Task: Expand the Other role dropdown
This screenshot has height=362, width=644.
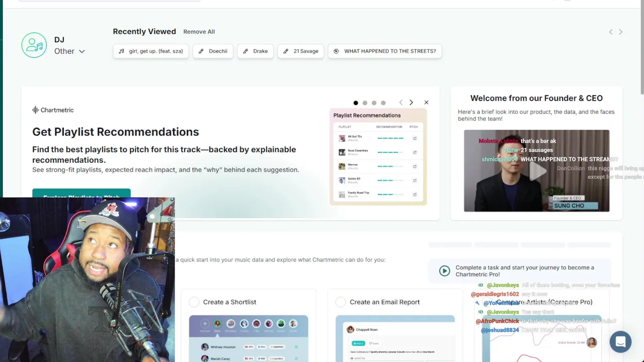Action: pyautogui.click(x=70, y=51)
